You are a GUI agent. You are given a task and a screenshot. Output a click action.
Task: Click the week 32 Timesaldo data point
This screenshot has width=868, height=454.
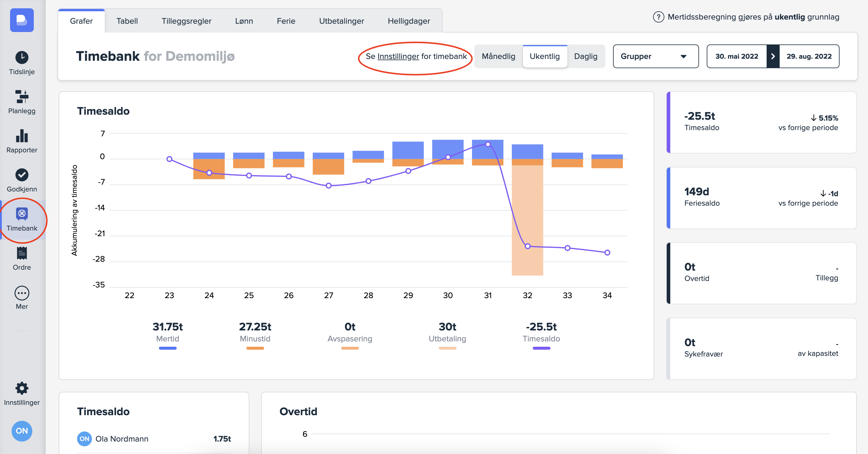[528, 246]
